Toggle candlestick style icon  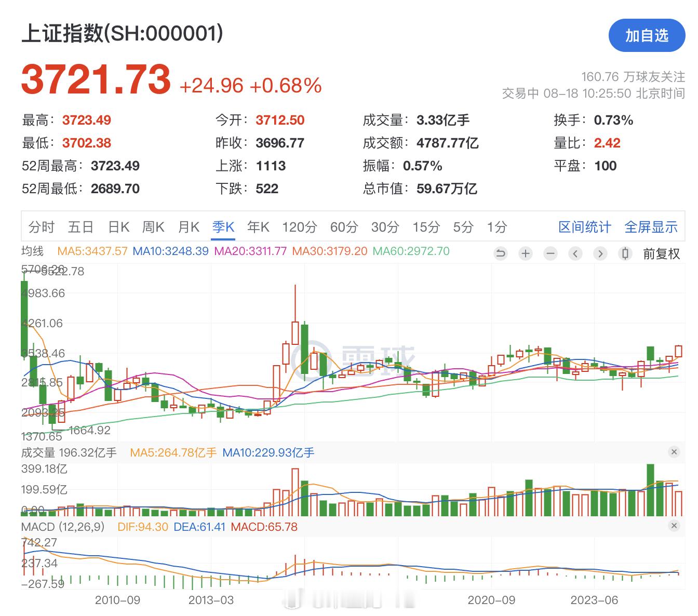[x=625, y=253]
